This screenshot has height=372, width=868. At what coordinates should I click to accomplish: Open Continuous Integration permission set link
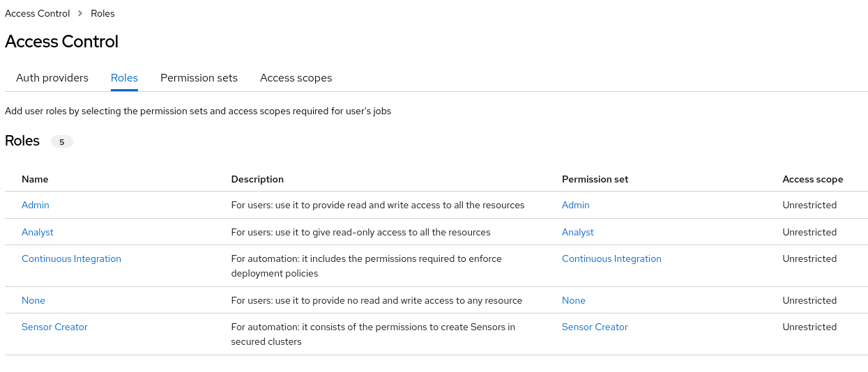pyautogui.click(x=611, y=258)
